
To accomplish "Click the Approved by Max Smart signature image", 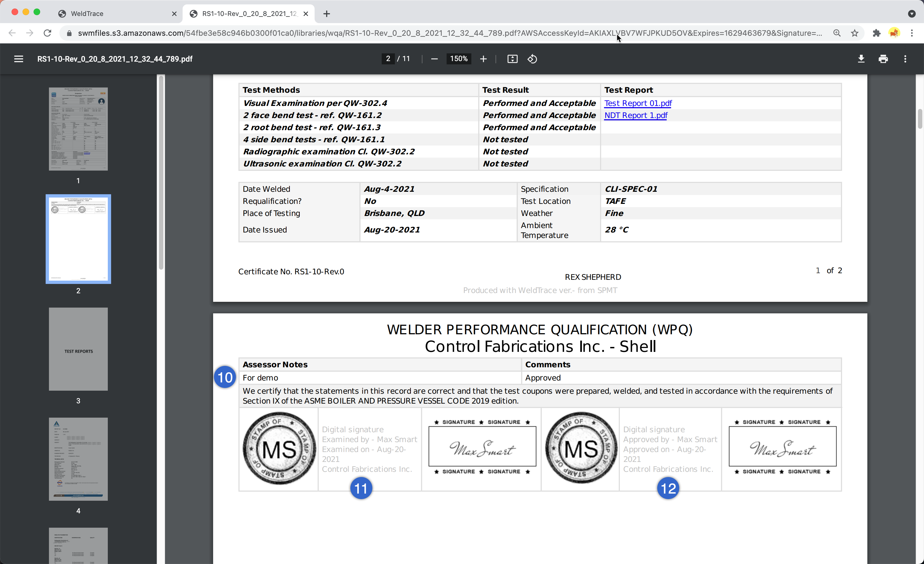I will [x=782, y=447].
